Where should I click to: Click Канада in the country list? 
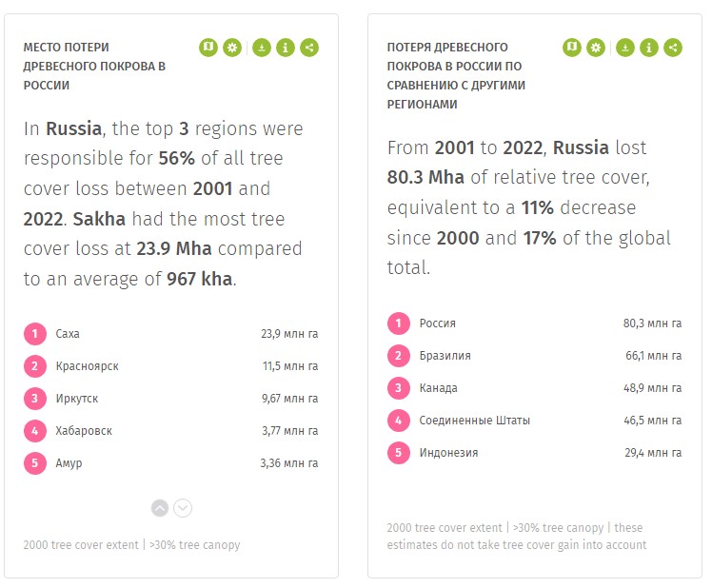point(438,388)
